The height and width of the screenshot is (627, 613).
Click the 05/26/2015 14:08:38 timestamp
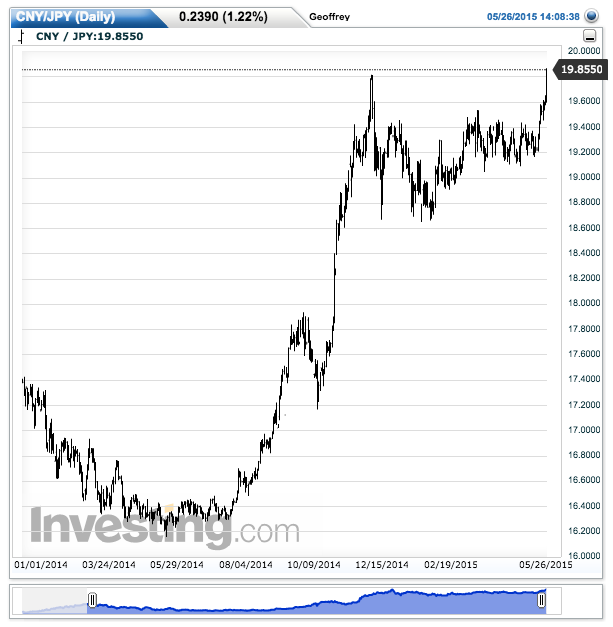(534, 17)
